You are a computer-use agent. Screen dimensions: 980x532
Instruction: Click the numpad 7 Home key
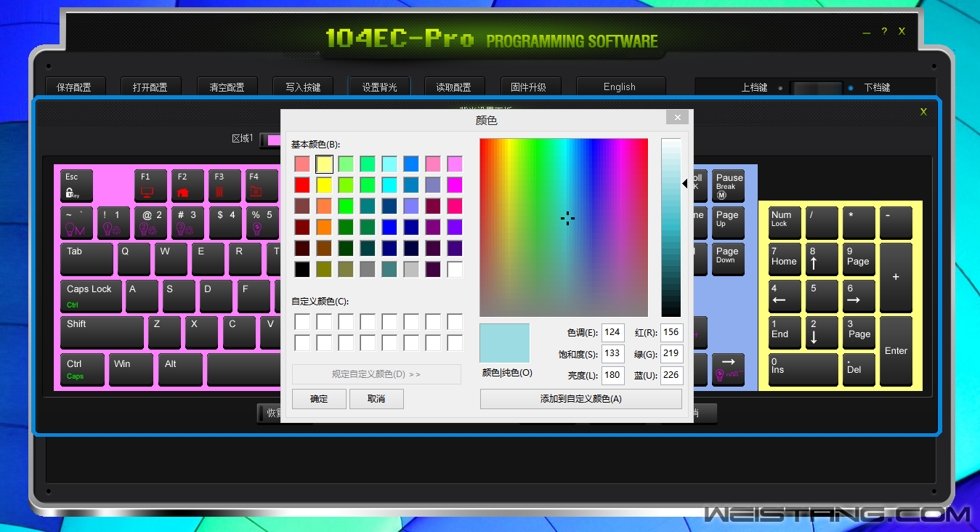[785, 259]
